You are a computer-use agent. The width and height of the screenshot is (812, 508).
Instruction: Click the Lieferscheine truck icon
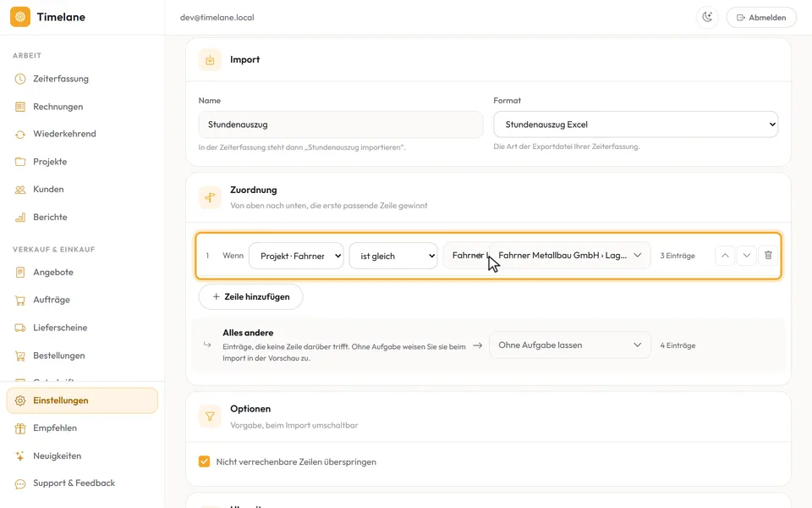pos(20,328)
